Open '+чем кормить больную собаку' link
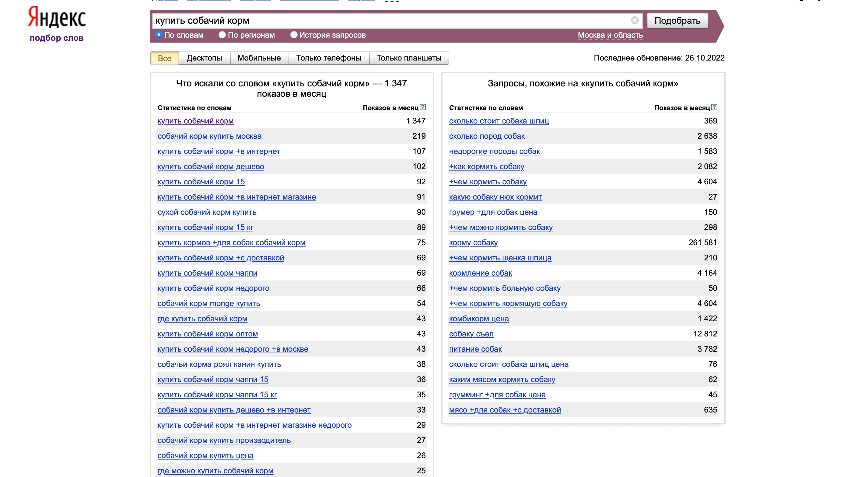The height and width of the screenshot is (477, 868). pos(505,288)
